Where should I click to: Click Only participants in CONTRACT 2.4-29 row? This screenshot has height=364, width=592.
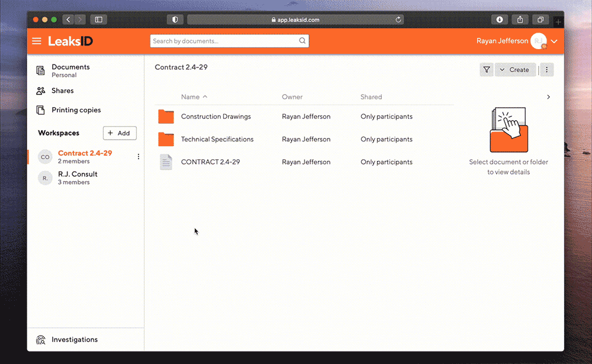click(386, 162)
